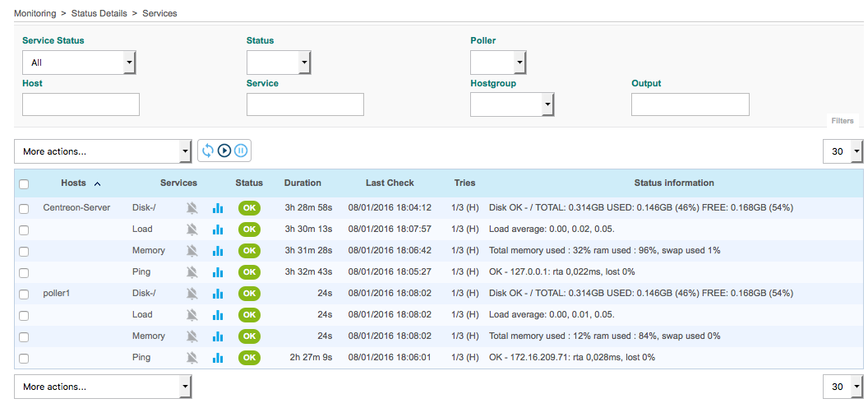Viewport: 868px width, 408px height.
Task: Expand the Hostgroup filter dropdown
Action: click(x=512, y=104)
